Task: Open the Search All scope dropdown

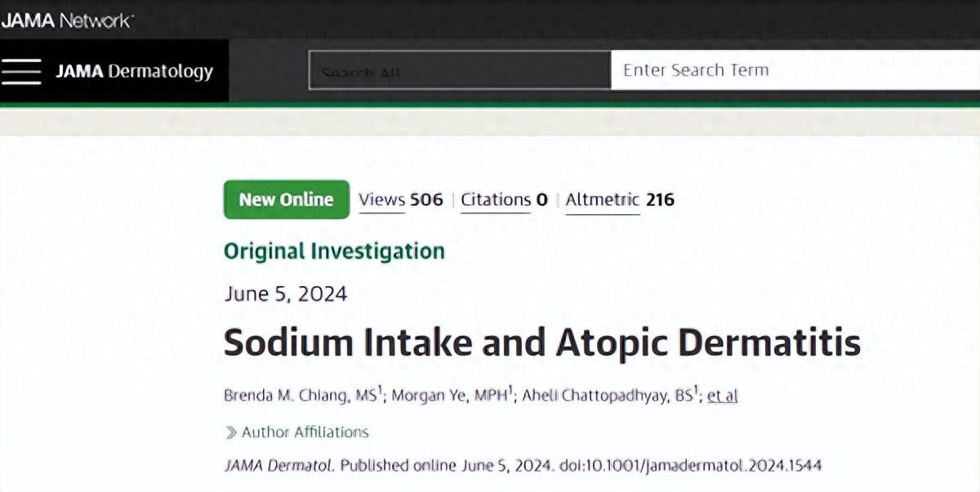Action: 459,71
